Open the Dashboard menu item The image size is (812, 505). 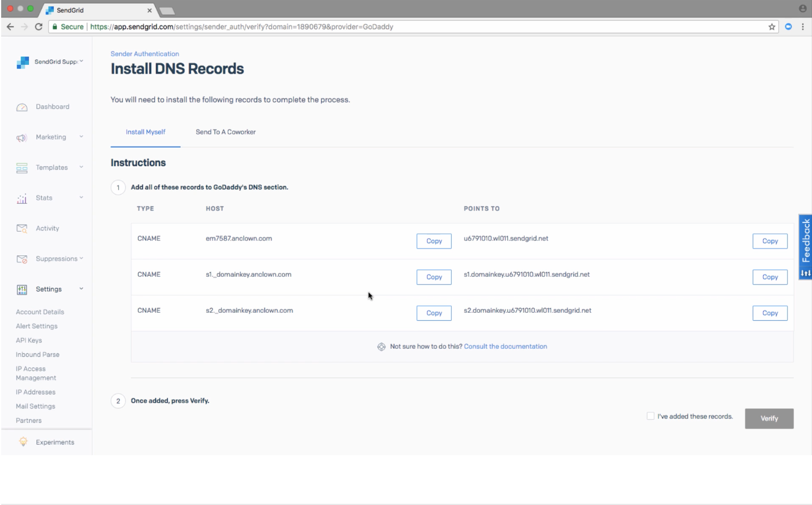click(52, 107)
